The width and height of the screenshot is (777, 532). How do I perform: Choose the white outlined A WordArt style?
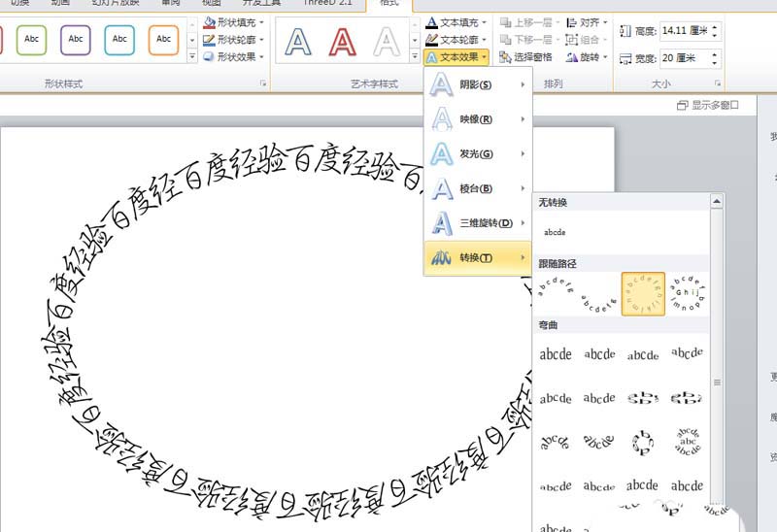coord(387,42)
